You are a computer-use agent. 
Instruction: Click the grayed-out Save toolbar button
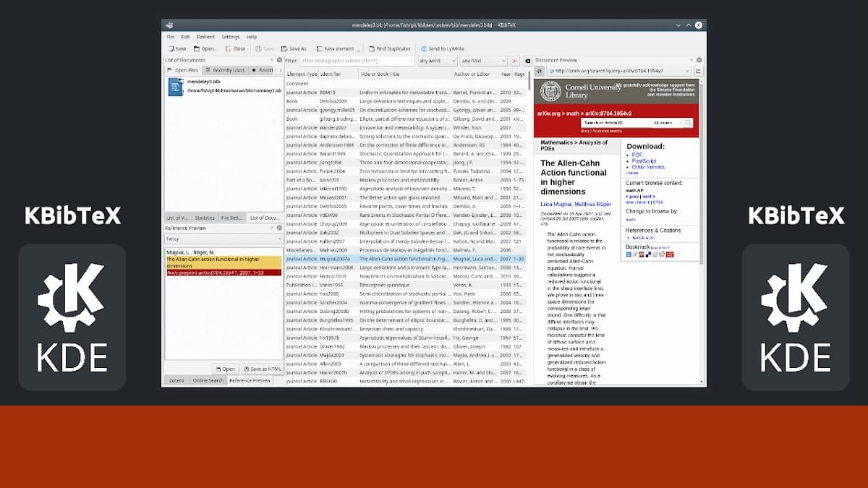pos(265,49)
